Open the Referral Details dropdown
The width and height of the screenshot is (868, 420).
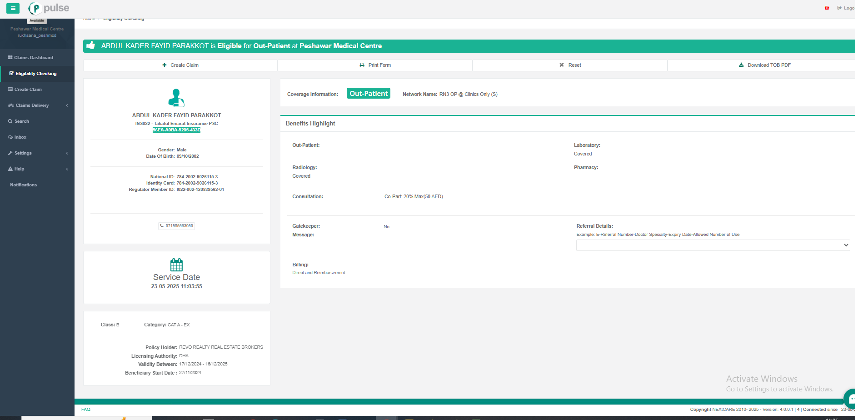click(713, 245)
